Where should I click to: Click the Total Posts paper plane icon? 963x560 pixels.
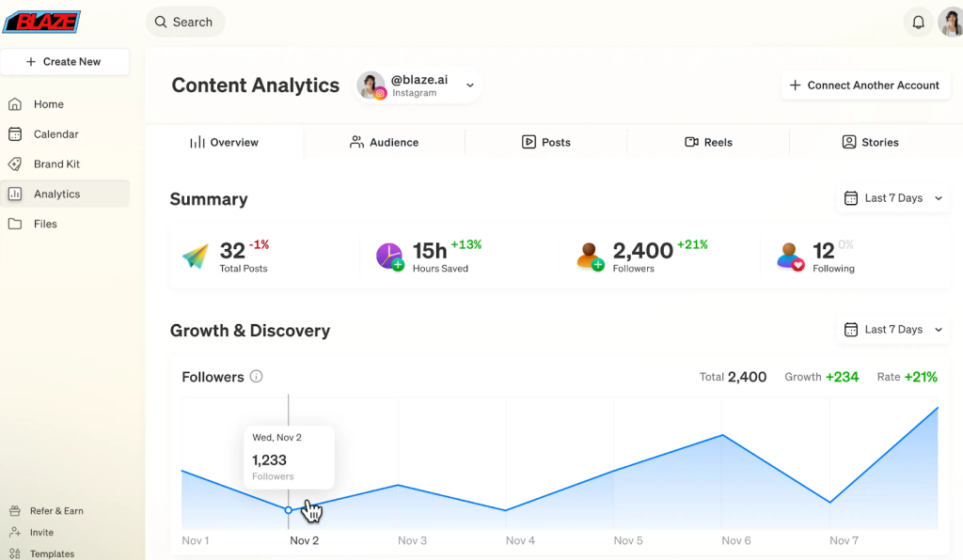[196, 256]
